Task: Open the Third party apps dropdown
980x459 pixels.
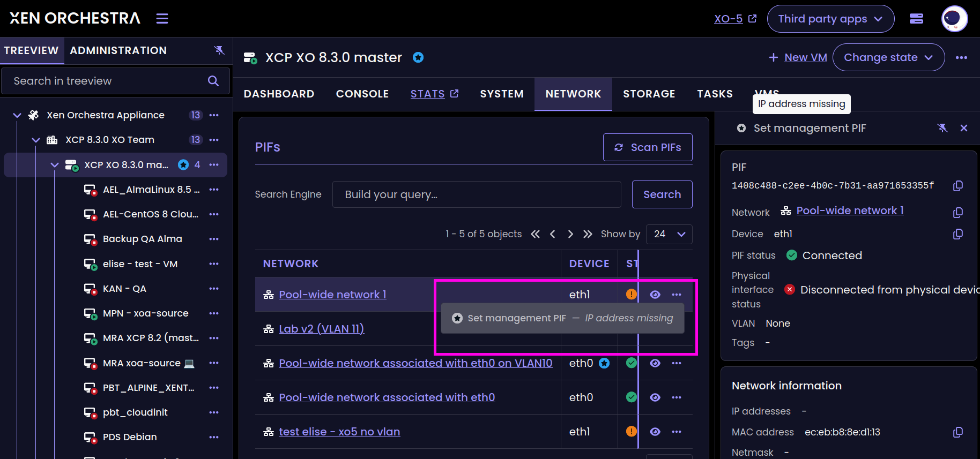Action: 830,19
